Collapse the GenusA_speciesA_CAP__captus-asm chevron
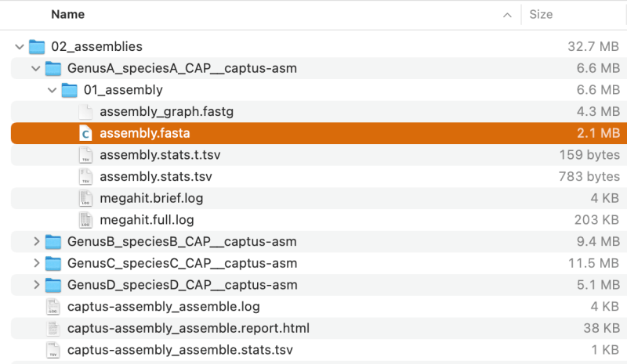 (35, 68)
